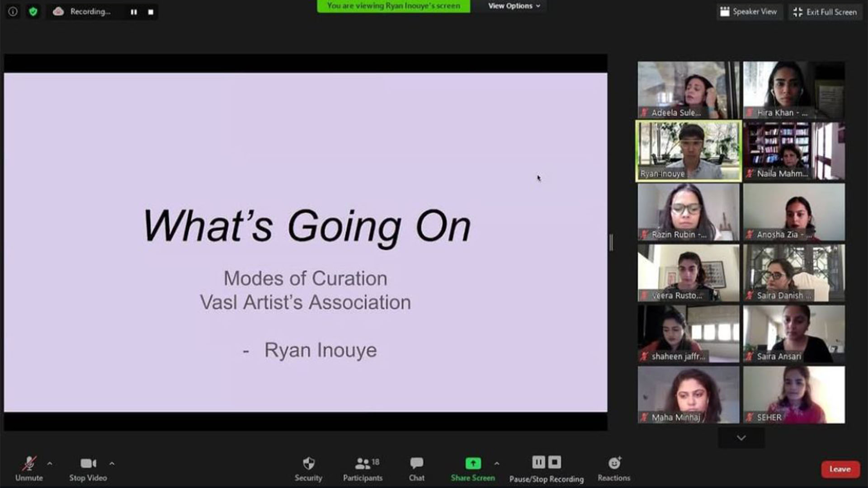Click the muted mic icon on shaheen jaffr...
868x488 pixels.
pos(644,357)
